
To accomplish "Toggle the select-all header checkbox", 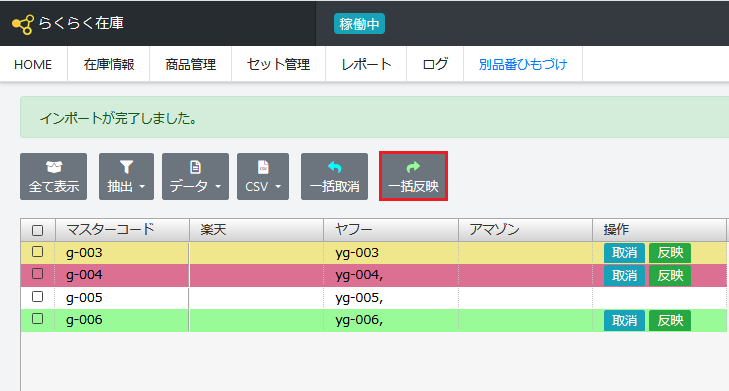I will 38,230.
